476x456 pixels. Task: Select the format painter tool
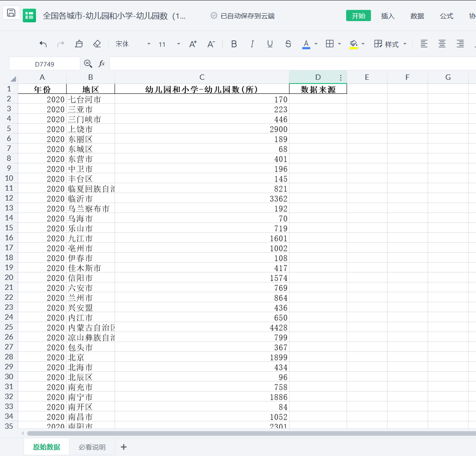pos(79,44)
